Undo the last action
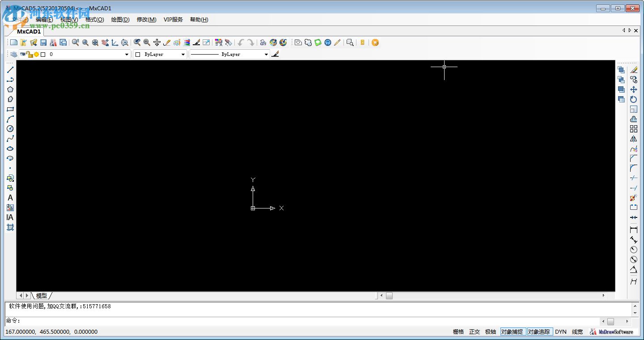 241,42
